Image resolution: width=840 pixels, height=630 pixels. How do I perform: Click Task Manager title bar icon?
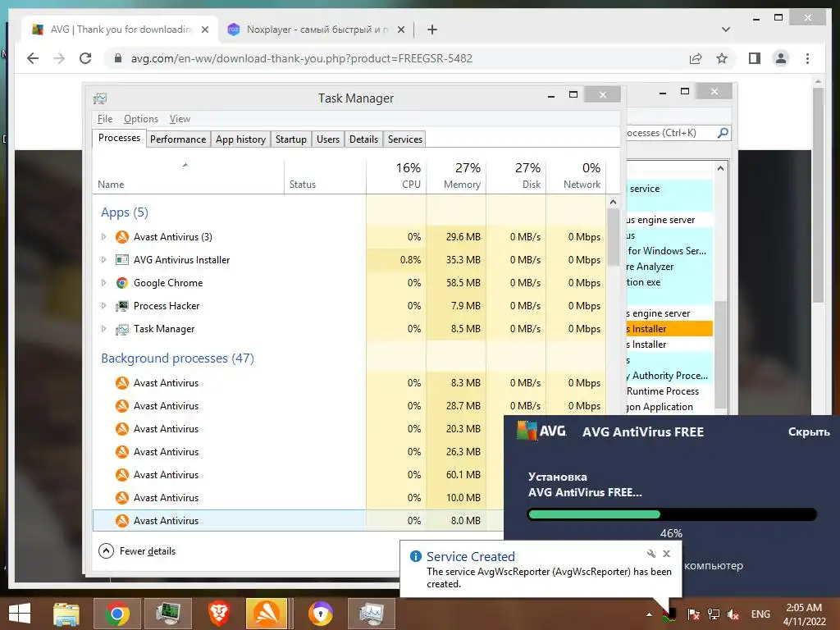tap(100, 98)
